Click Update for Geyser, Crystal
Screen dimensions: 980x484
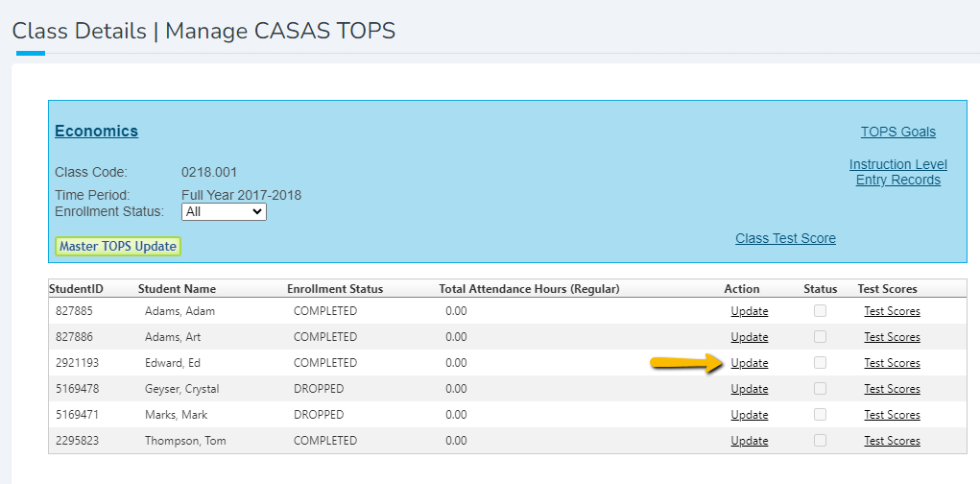tap(750, 389)
